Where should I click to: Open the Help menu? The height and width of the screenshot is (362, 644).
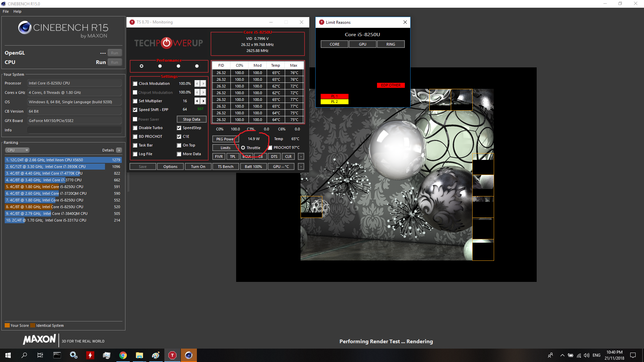[x=17, y=11]
